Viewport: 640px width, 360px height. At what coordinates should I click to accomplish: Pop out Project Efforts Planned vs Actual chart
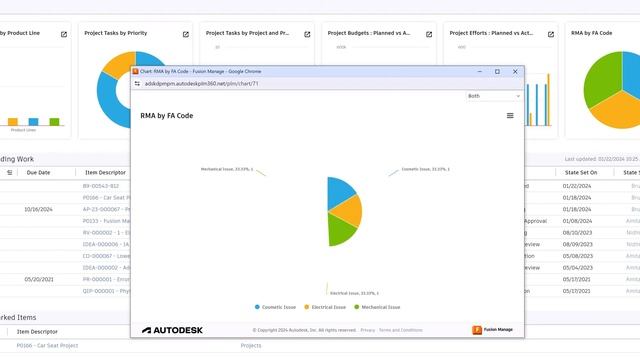[551, 34]
